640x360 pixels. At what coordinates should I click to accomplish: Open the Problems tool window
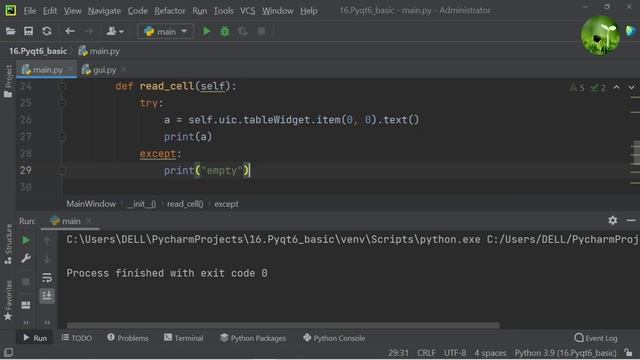(x=128, y=338)
